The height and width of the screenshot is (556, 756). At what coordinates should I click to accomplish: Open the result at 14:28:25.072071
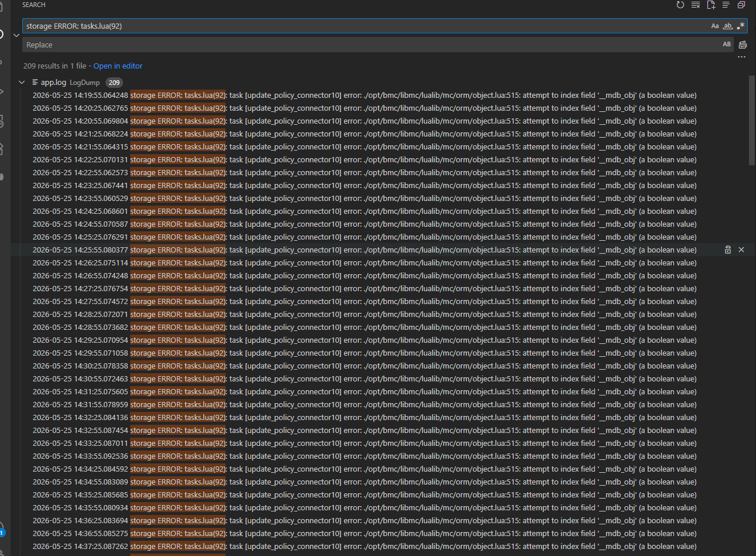(x=365, y=314)
